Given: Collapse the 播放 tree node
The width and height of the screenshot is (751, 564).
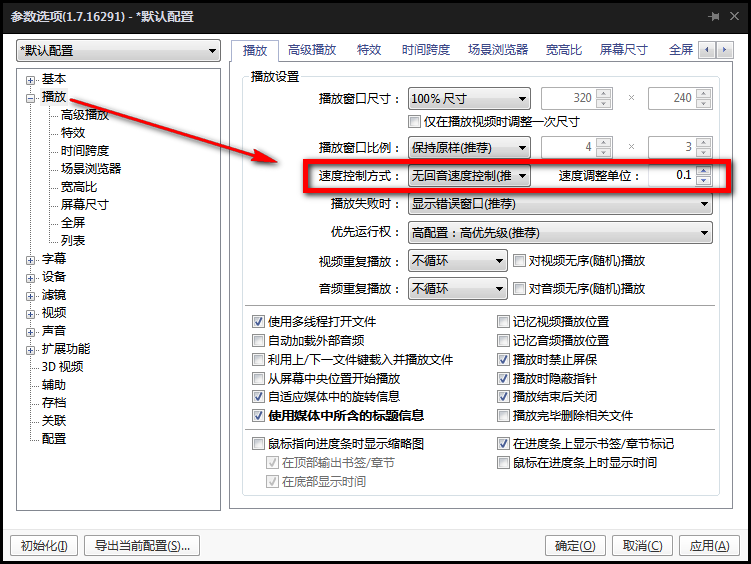Looking at the screenshot, I should coord(31,98).
